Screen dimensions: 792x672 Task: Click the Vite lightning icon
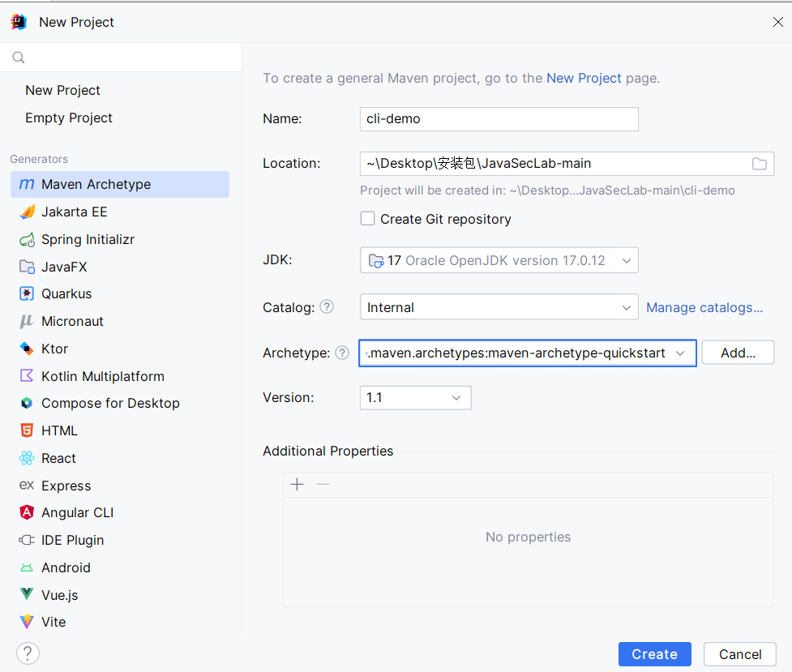point(27,622)
